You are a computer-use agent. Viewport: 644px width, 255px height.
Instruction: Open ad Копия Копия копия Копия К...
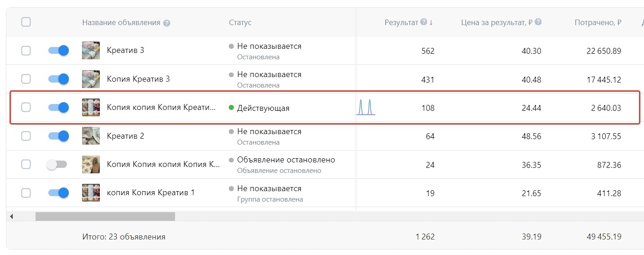point(163,165)
